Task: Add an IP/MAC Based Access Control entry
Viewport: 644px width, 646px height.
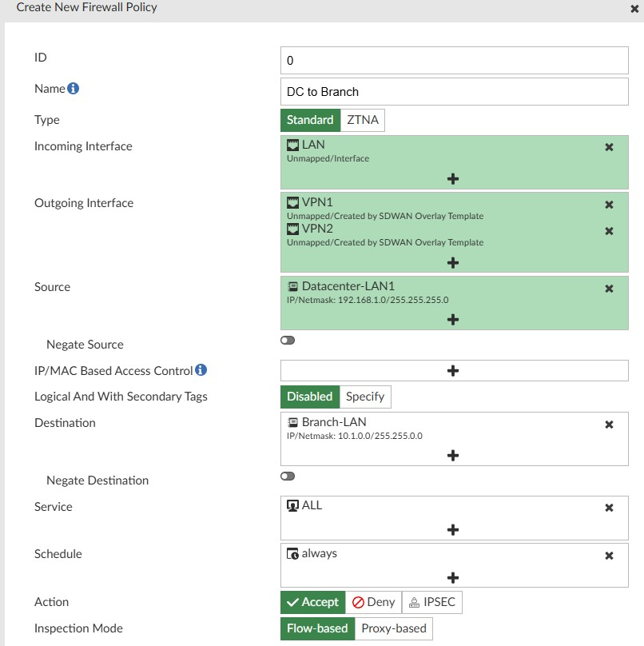Action: tap(453, 370)
